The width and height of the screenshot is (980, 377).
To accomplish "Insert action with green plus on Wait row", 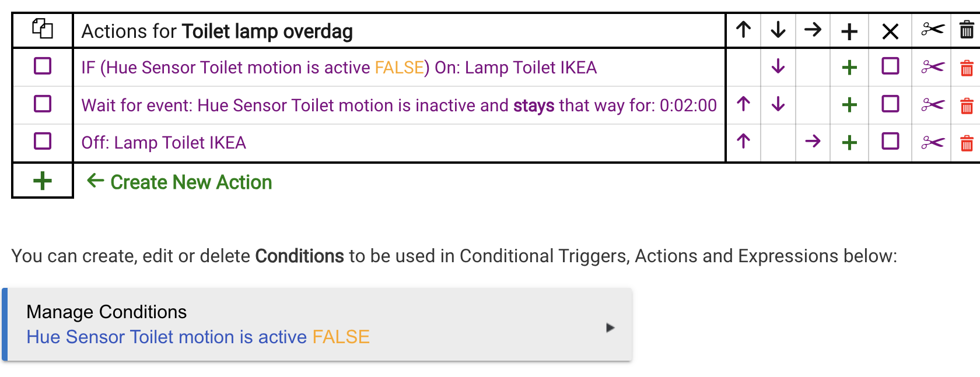I will 849,105.
